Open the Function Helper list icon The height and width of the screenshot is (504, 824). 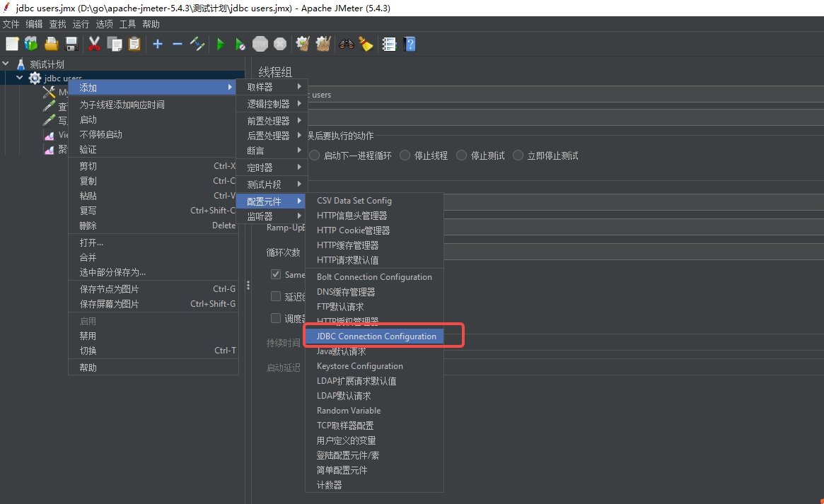(x=389, y=44)
